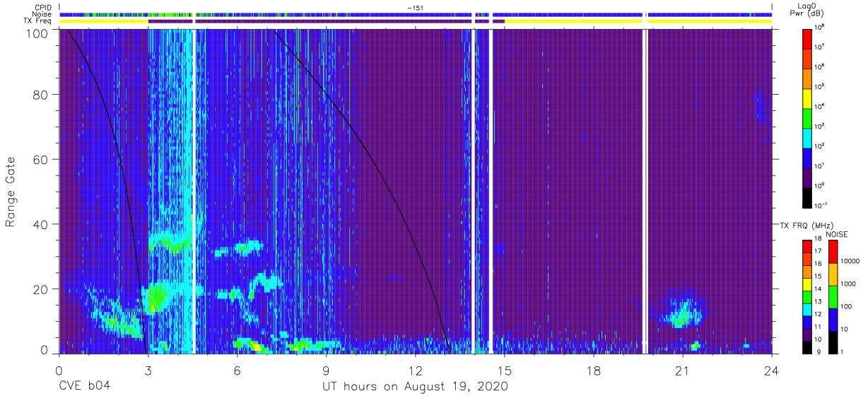Click the '10000' label on the NOISE colorbar
This screenshot has height=401, width=868.
point(851,262)
